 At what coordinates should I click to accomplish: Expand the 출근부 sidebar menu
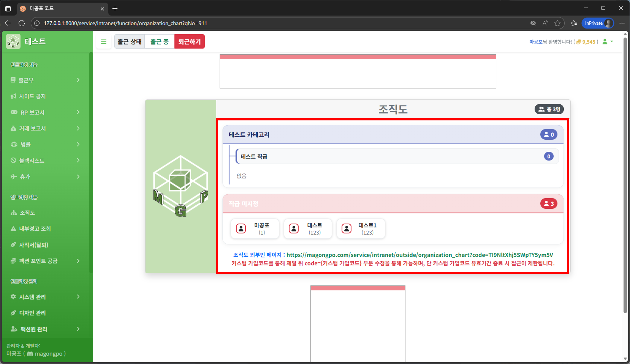click(45, 80)
